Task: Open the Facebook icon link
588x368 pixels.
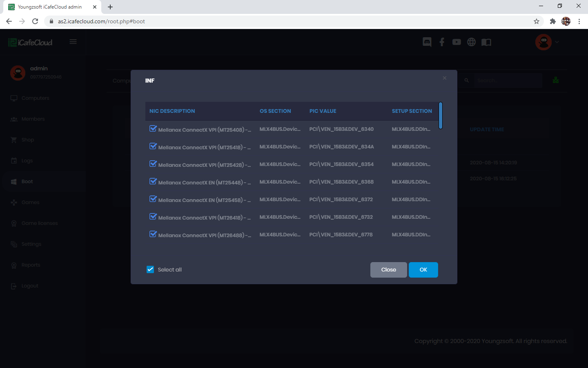Action: pyautogui.click(x=442, y=42)
